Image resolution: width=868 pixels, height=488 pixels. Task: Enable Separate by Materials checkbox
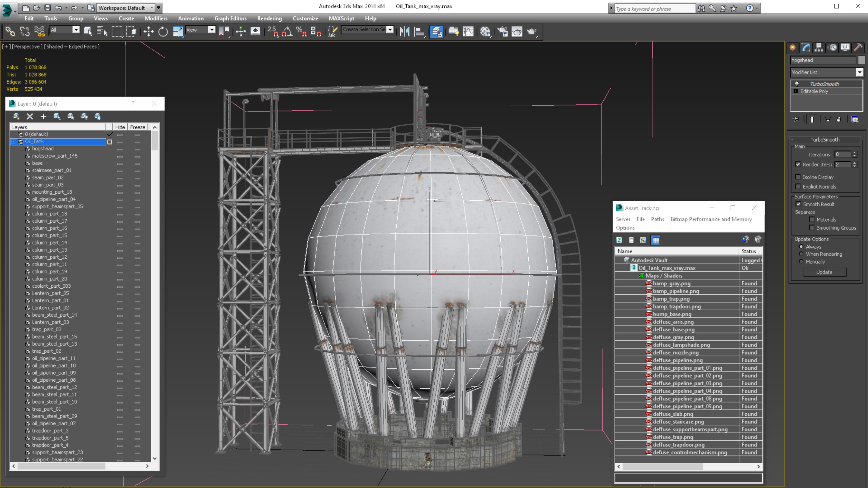[x=812, y=219]
